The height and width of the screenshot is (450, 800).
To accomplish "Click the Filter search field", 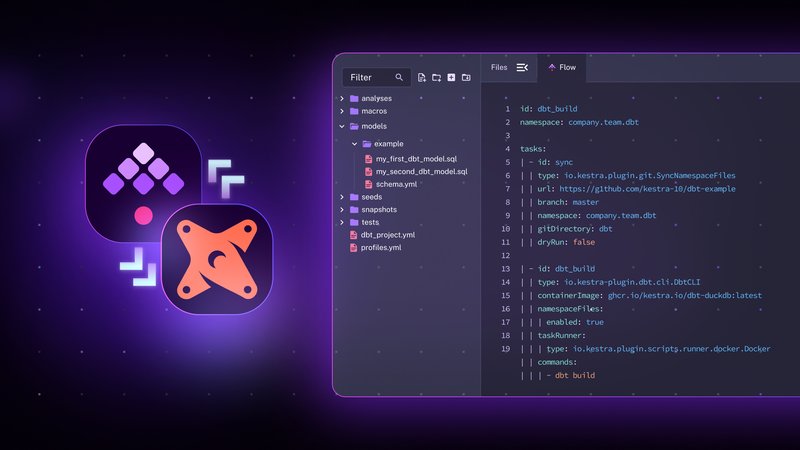I will [x=377, y=78].
